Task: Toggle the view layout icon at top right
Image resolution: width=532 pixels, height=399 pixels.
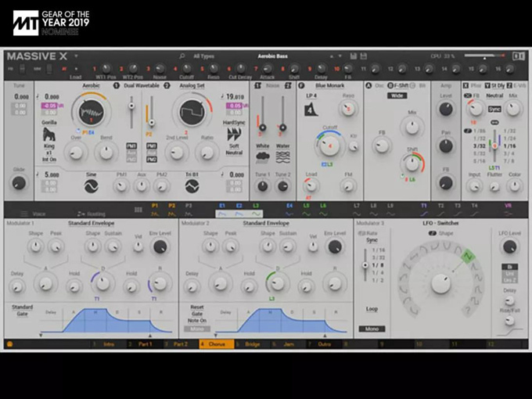Action: 519,56
